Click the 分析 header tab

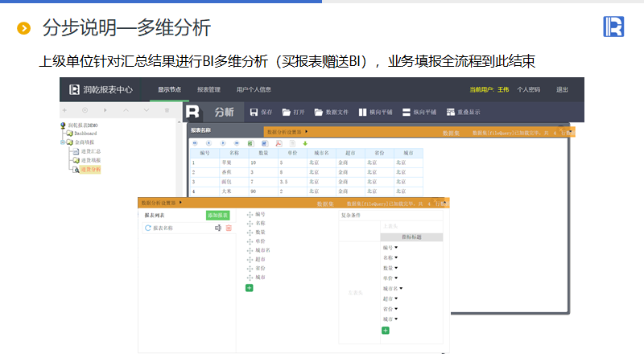tap(224, 112)
